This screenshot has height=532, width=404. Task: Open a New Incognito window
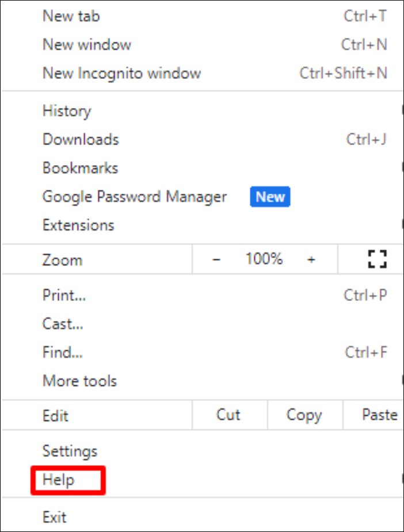[121, 74]
